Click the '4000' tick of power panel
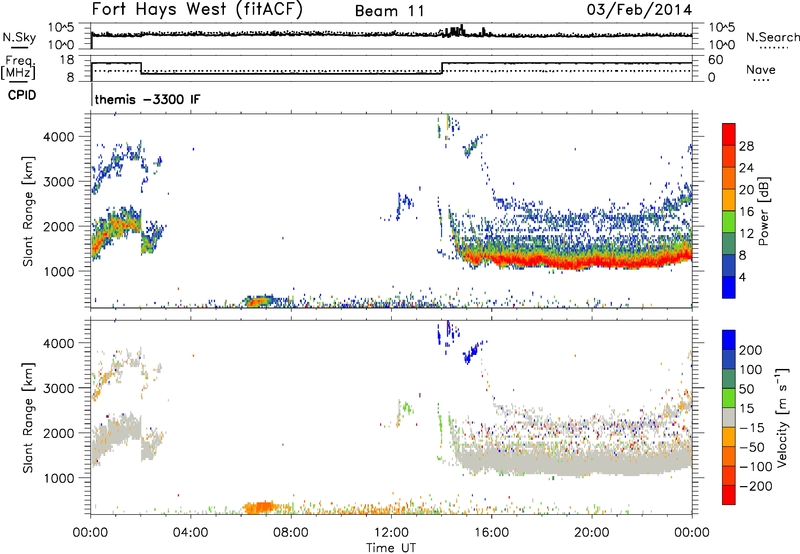 click(x=58, y=137)
